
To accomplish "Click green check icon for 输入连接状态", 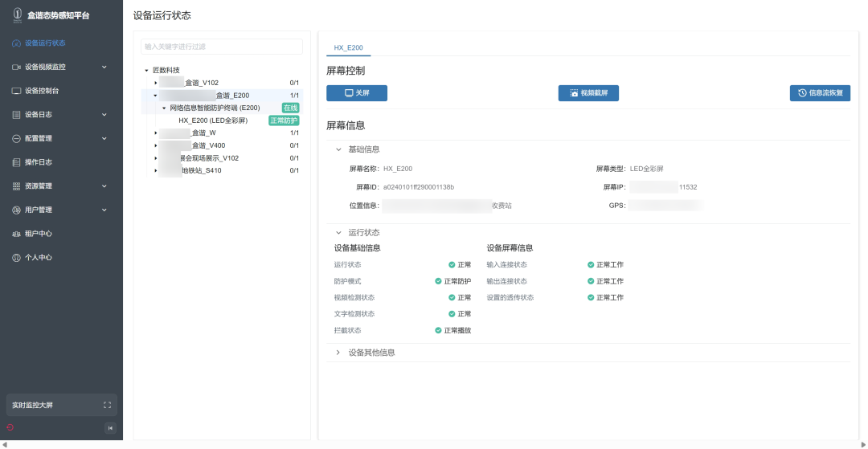I will point(591,265).
